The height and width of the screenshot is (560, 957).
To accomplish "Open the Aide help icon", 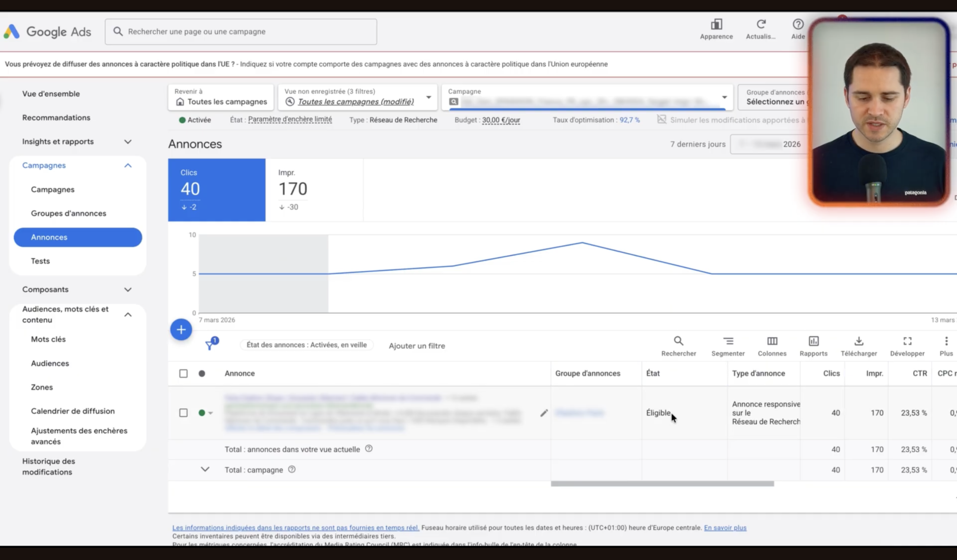I will coord(798,25).
